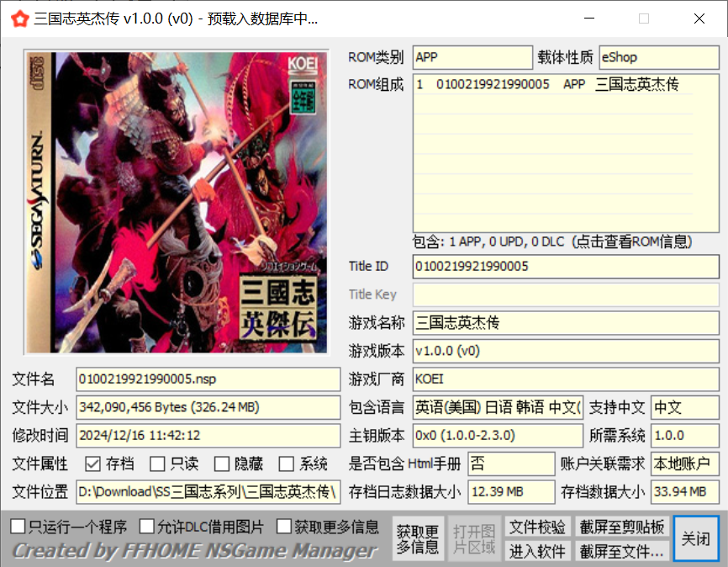Click 截屏至文件... button
The image size is (728, 567).
click(x=622, y=551)
